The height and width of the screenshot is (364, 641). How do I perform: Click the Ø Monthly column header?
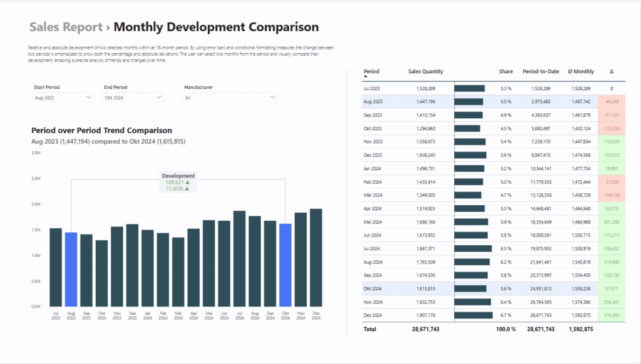(581, 72)
